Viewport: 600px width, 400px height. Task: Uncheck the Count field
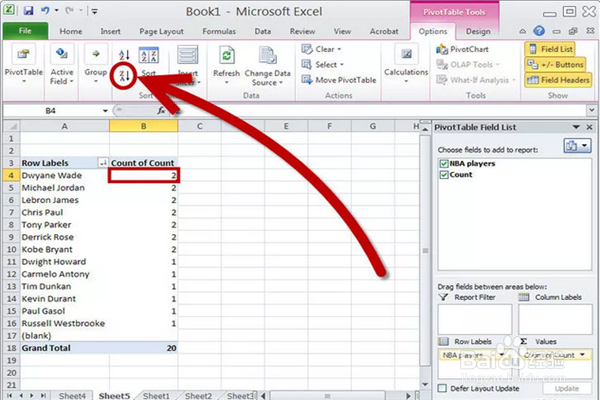[443, 175]
